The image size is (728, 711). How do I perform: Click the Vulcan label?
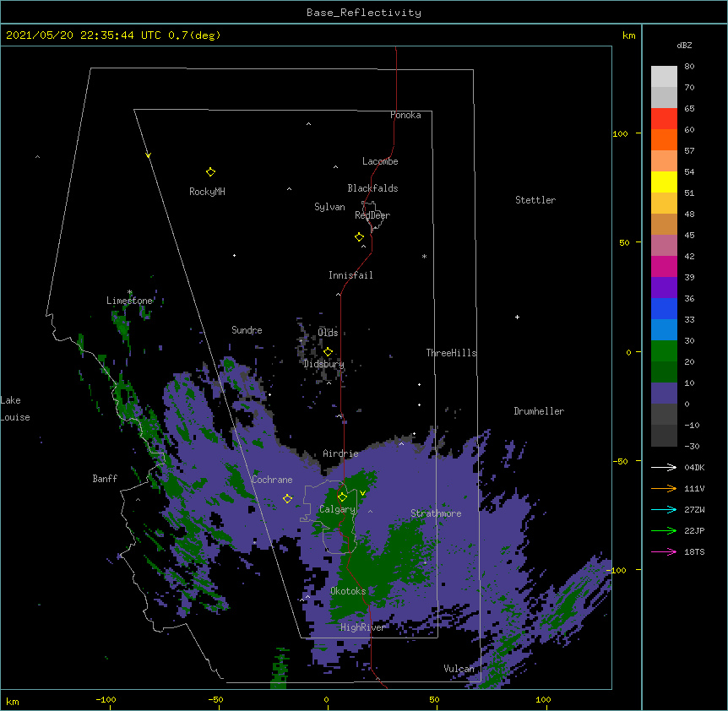click(459, 669)
